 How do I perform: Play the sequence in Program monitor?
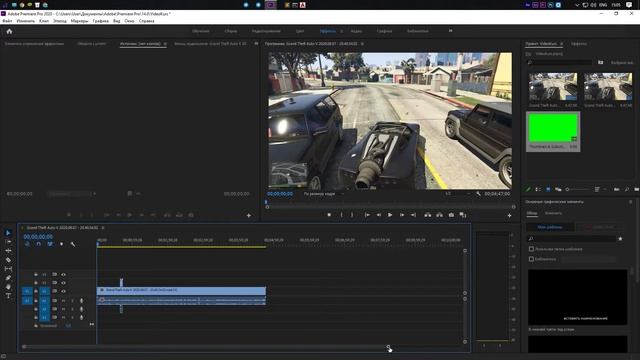[390, 215]
